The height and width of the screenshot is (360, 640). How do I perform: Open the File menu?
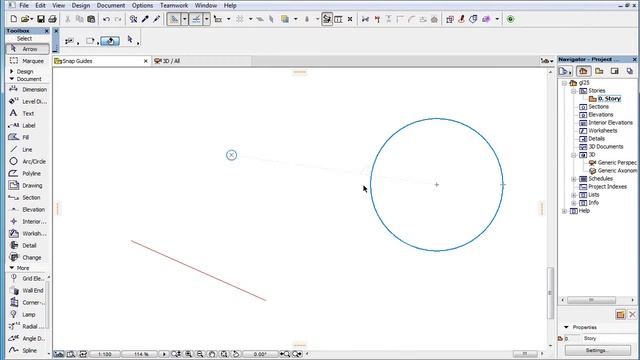tap(24, 5)
